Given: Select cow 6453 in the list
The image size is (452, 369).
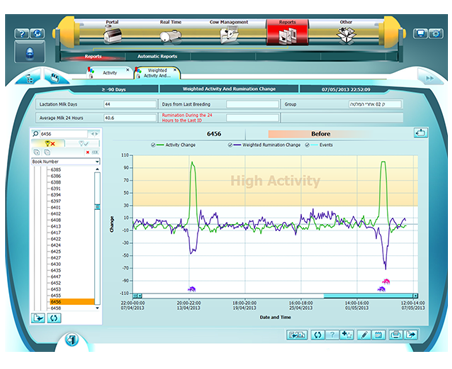Looking at the screenshot, I should click(x=56, y=289).
